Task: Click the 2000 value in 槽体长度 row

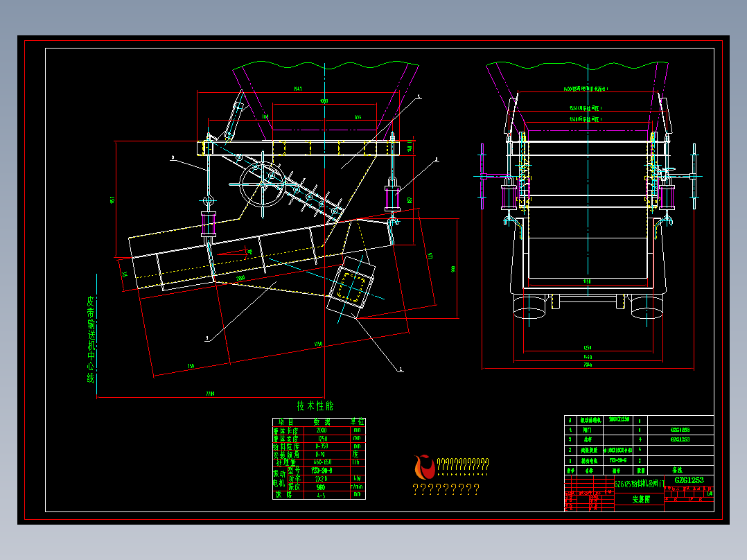Action: (322, 430)
